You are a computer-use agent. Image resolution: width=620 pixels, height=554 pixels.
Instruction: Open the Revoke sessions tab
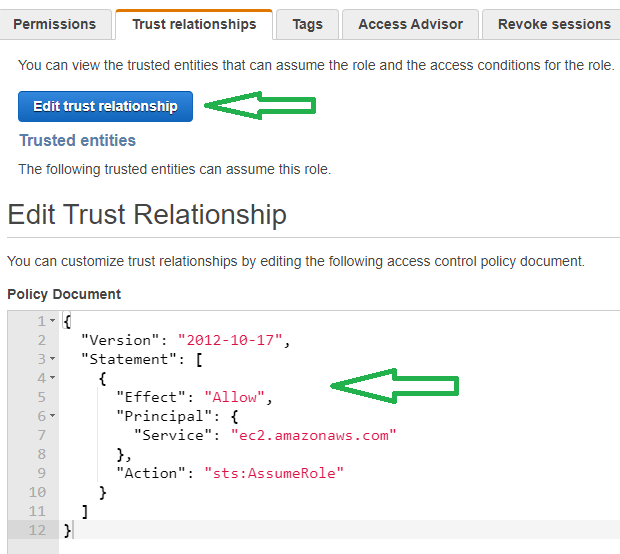(553, 24)
